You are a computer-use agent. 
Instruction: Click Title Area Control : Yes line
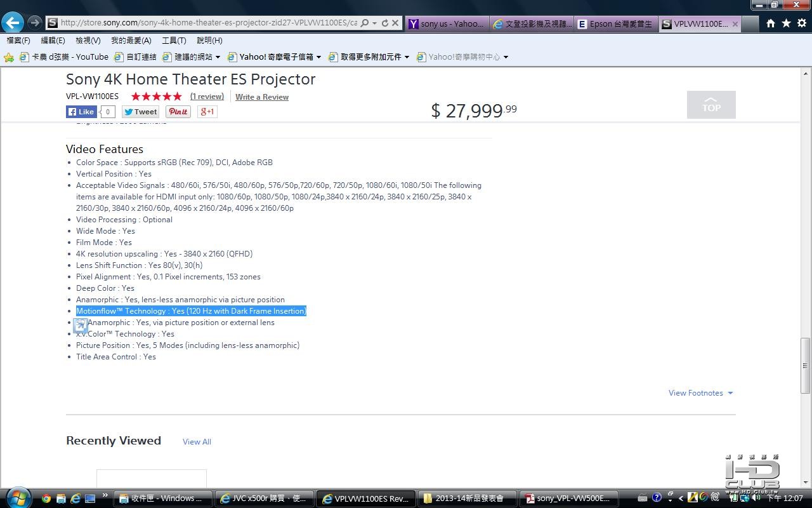116,357
